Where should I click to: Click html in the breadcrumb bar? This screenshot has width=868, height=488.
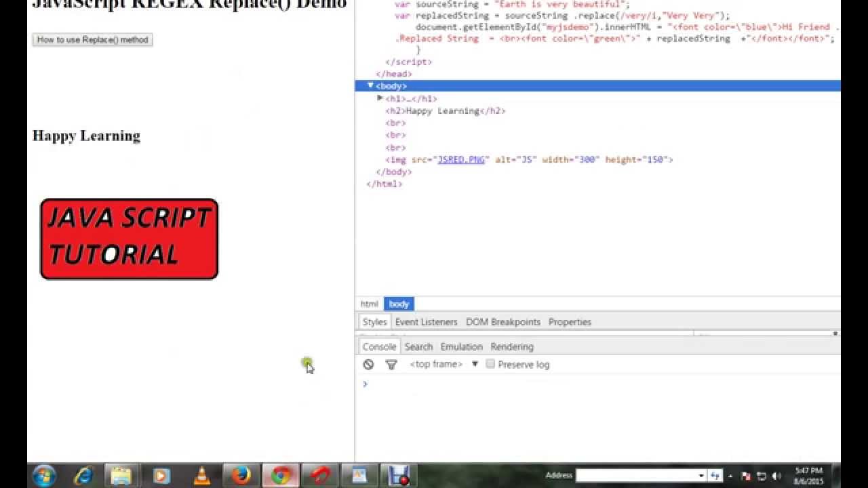tap(369, 304)
